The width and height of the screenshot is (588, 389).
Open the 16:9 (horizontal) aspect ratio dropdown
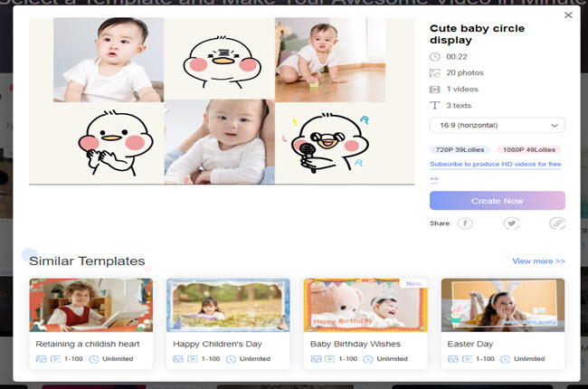point(497,126)
